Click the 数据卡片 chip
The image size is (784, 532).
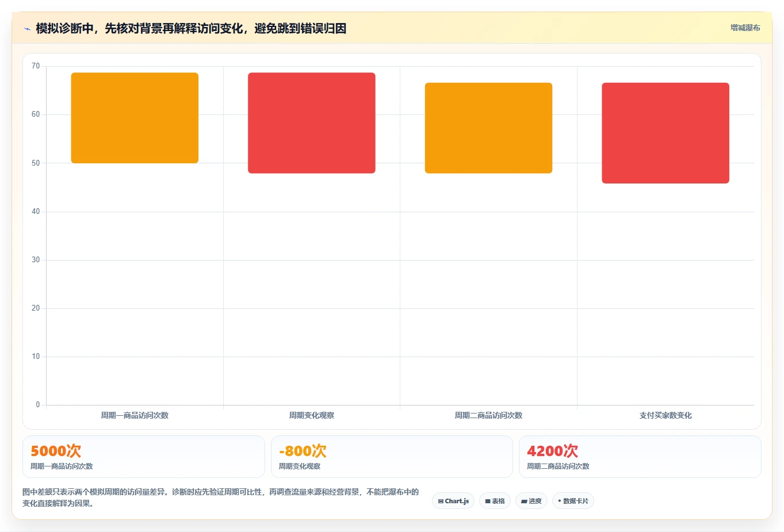tap(573, 501)
